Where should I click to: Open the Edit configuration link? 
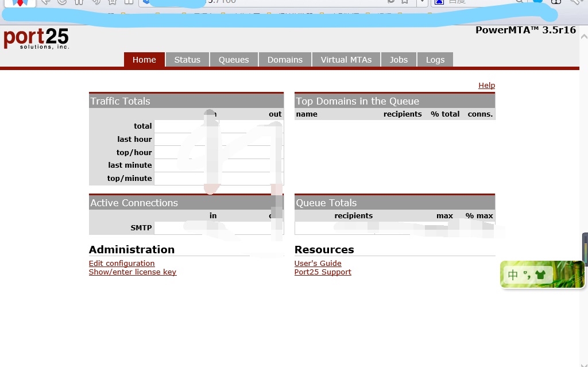pos(122,264)
